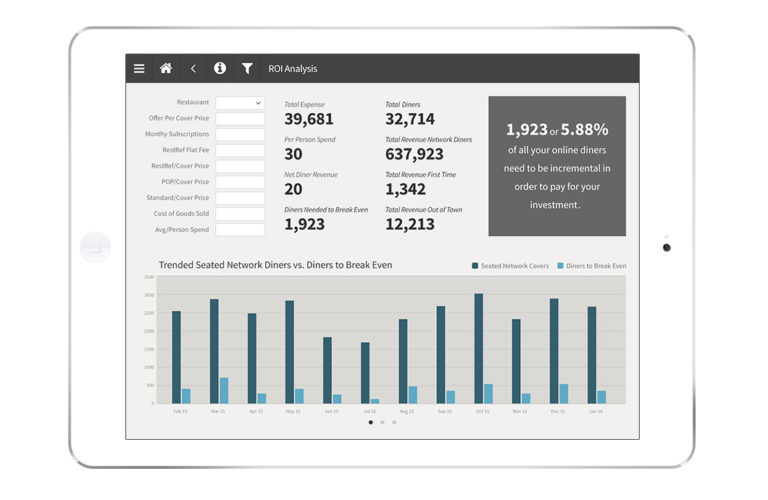Click the Cost of Goods Sold field

pyautogui.click(x=240, y=214)
